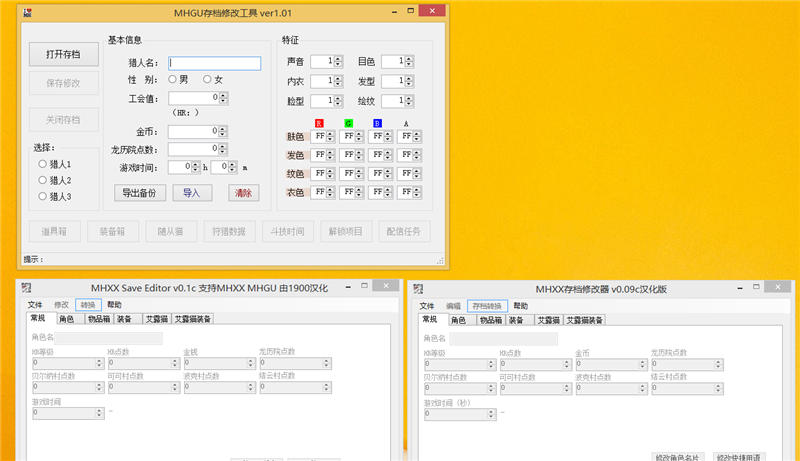Select 常规 tab in MHXX存档修改器 v0.09c
The width and height of the screenshot is (800, 461).
click(x=430, y=319)
